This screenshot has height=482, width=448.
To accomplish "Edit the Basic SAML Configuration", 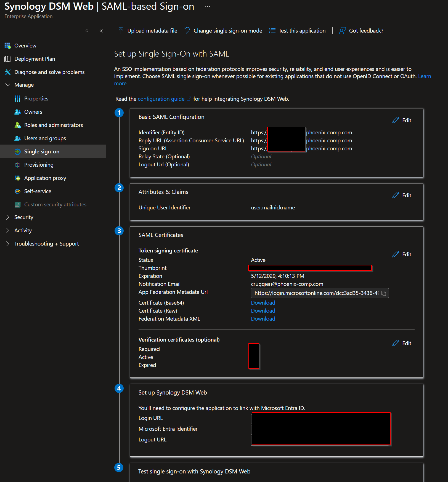I will tap(407, 120).
